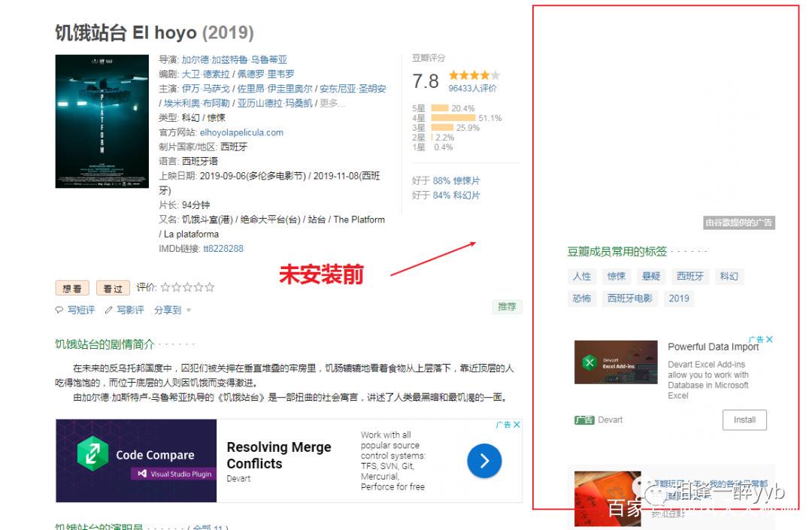Close the Devart Excel Add-ins ad
This screenshot has width=812, height=530.
click(770, 340)
